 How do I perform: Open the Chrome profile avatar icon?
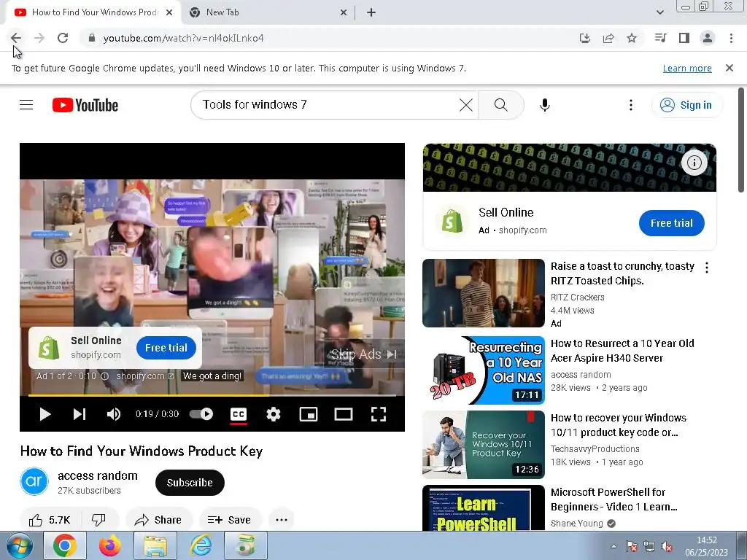tap(708, 38)
